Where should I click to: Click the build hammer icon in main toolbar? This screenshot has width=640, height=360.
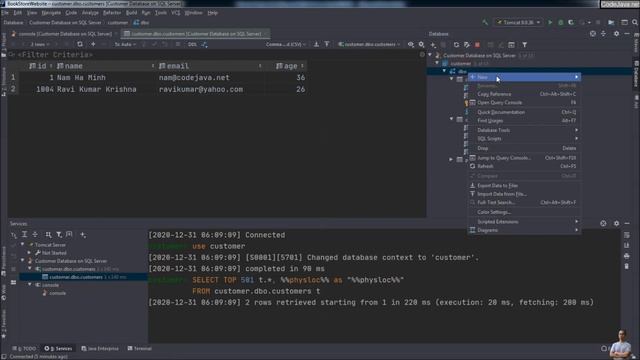[485, 22]
